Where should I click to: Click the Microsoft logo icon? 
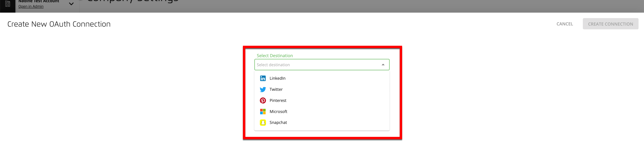[x=263, y=112]
